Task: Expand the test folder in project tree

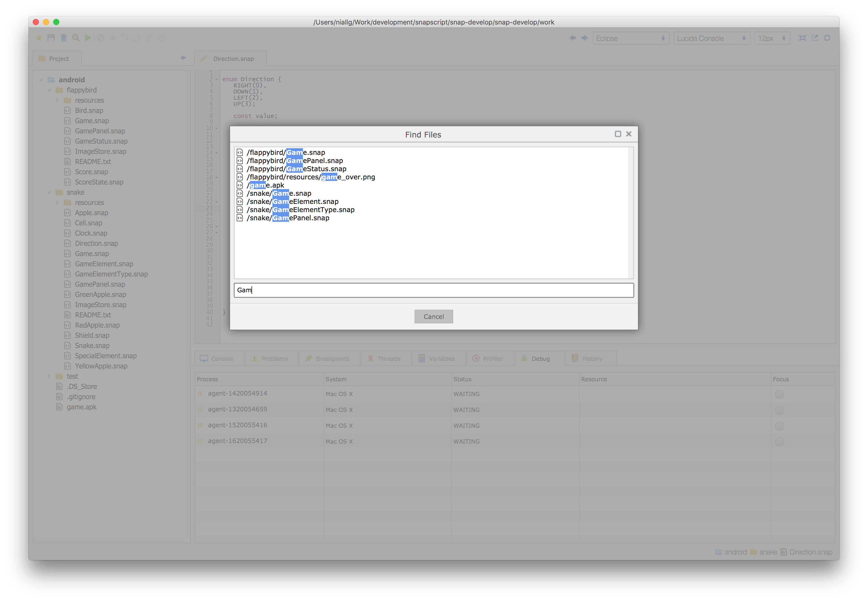Action: [49, 376]
